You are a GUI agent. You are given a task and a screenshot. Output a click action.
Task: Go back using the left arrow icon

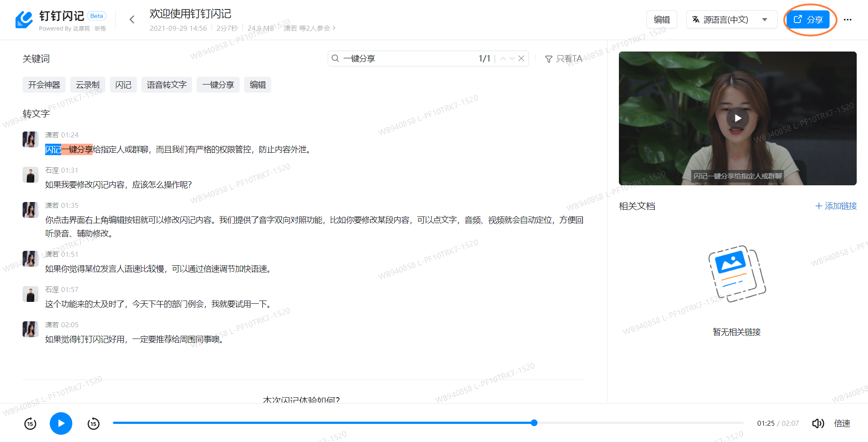click(132, 19)
